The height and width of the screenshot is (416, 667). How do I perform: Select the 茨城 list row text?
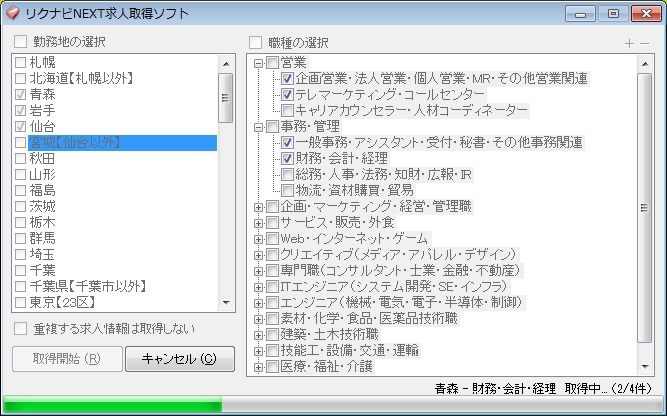pyautogui.click(x=42, y=206)
